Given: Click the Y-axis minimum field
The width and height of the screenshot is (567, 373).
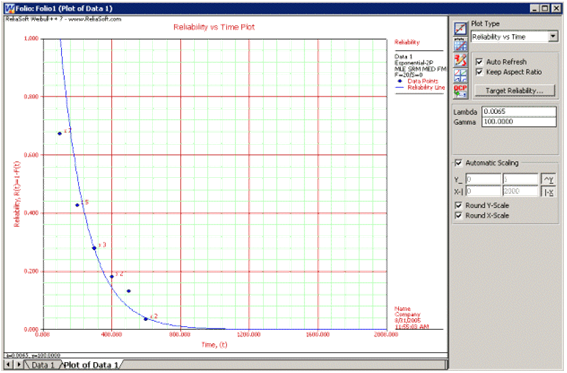Looking at the screenshot, I should point(483,179).
